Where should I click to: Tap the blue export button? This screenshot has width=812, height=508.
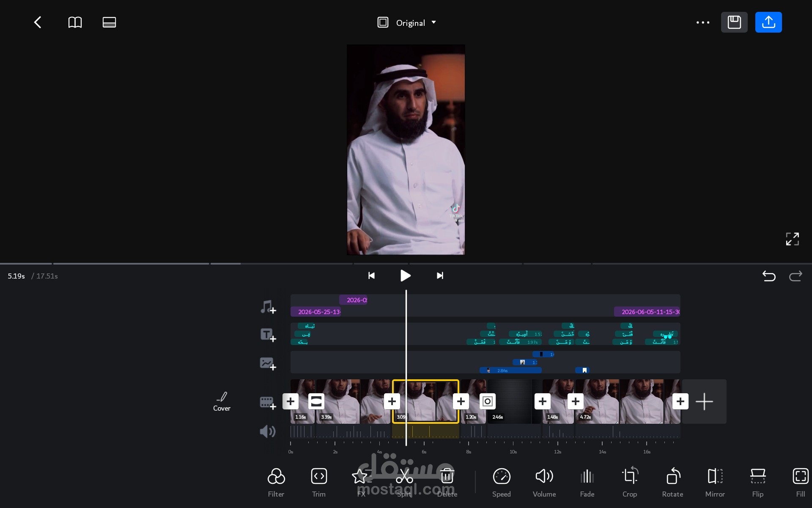tap(768, 22)
